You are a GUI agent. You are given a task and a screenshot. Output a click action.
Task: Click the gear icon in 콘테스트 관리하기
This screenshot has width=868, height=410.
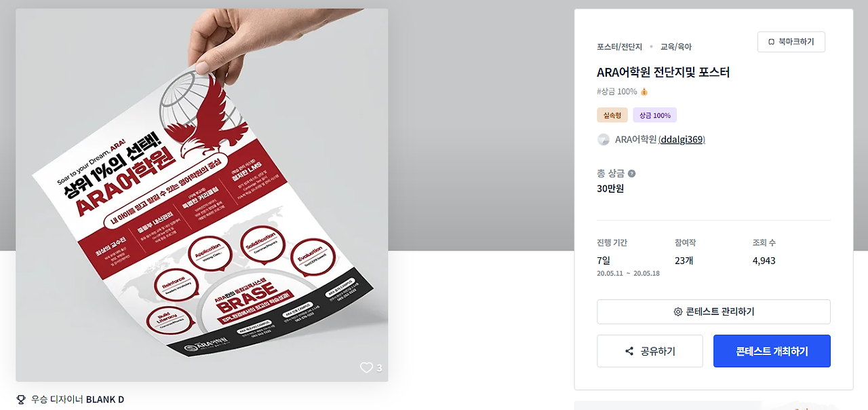pyautogui.click(x=677, y=312)
